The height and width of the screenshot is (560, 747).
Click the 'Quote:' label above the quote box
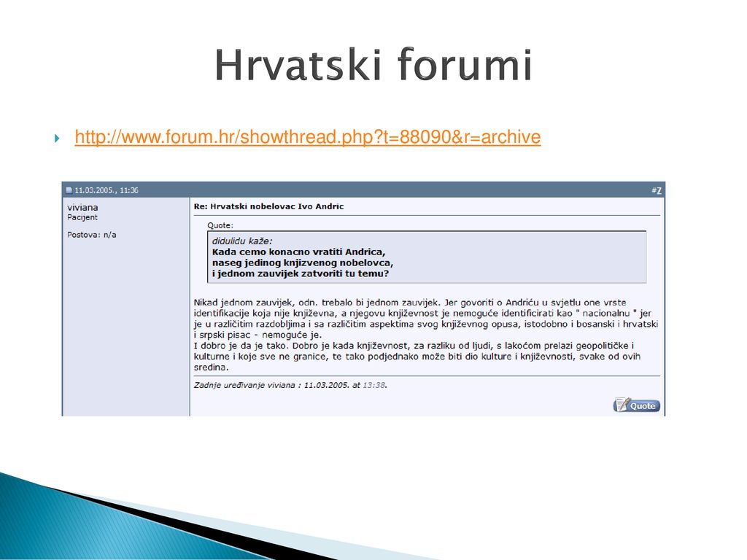point(220,226)
